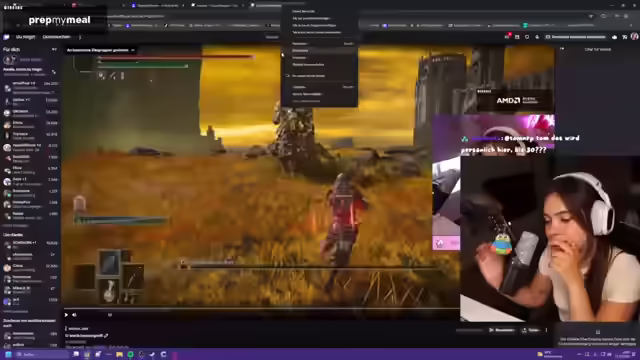The height and width of the screenshot is (360, 640).
Task: Open the inbox icon in top bar
Action: [x=517, y=37]
